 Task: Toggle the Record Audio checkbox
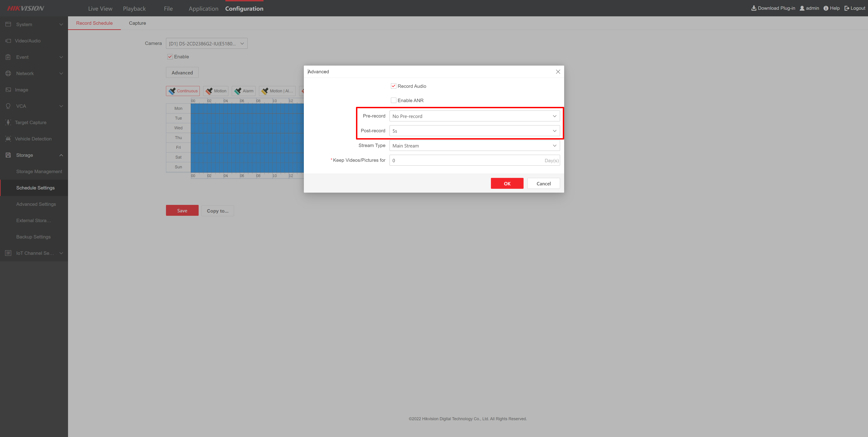click(394, 86)
